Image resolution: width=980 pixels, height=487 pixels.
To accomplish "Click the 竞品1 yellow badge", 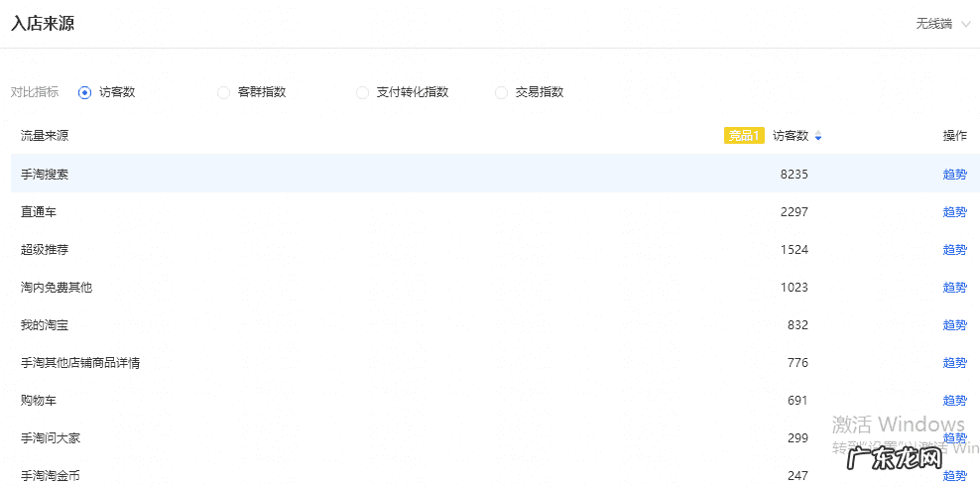I will coord(744,136).
